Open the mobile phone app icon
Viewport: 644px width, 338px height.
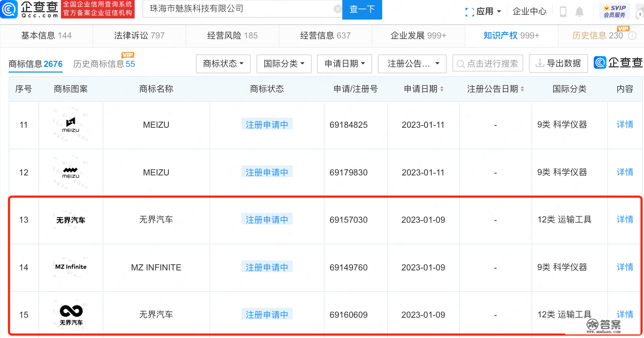563,12
